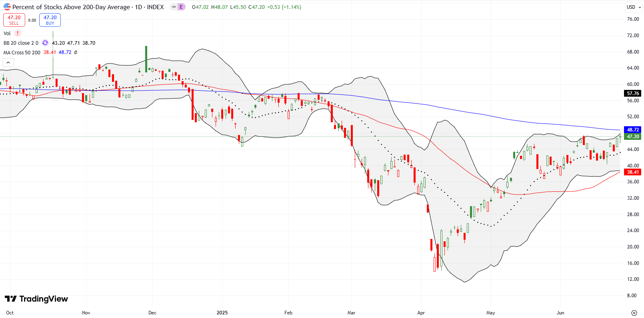Open the USD currency dropdown
The image size is (644, 318).
click(x=634, y=7)
